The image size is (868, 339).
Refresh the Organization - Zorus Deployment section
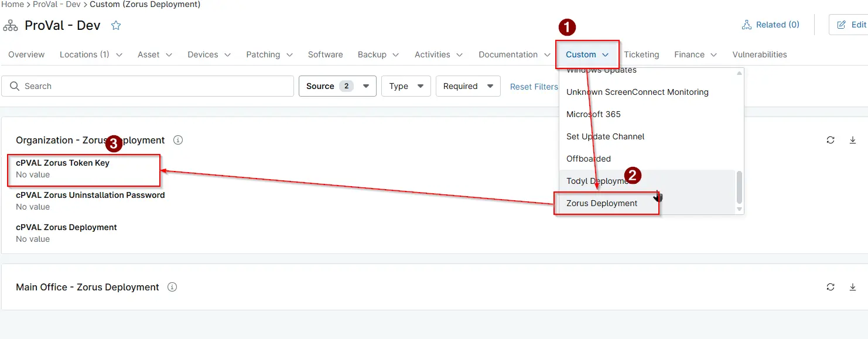pyautogui.click(x=831, y=140)
